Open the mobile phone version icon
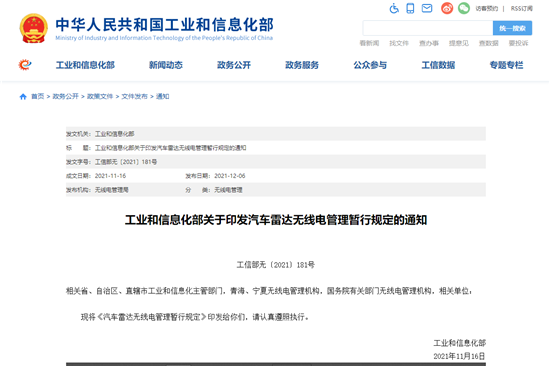This screenshot has height=366, width=550. [x=410, y=8]
